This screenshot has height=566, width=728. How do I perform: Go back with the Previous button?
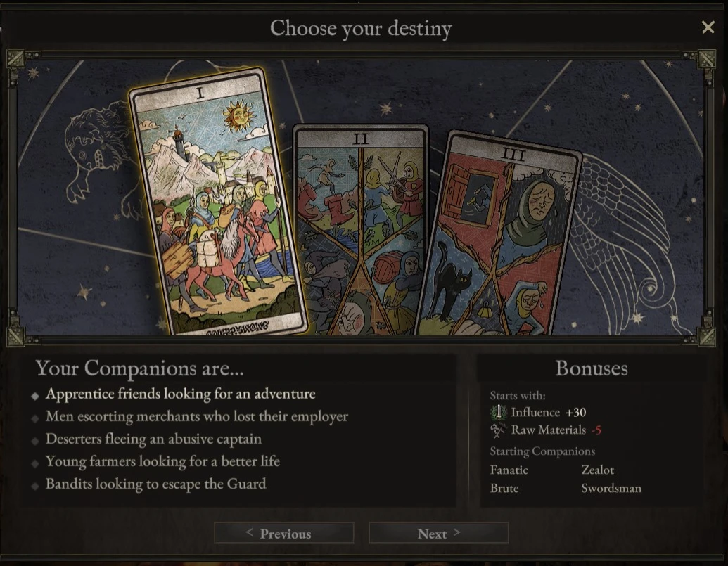pyautogui.click(x=284, y=534)
